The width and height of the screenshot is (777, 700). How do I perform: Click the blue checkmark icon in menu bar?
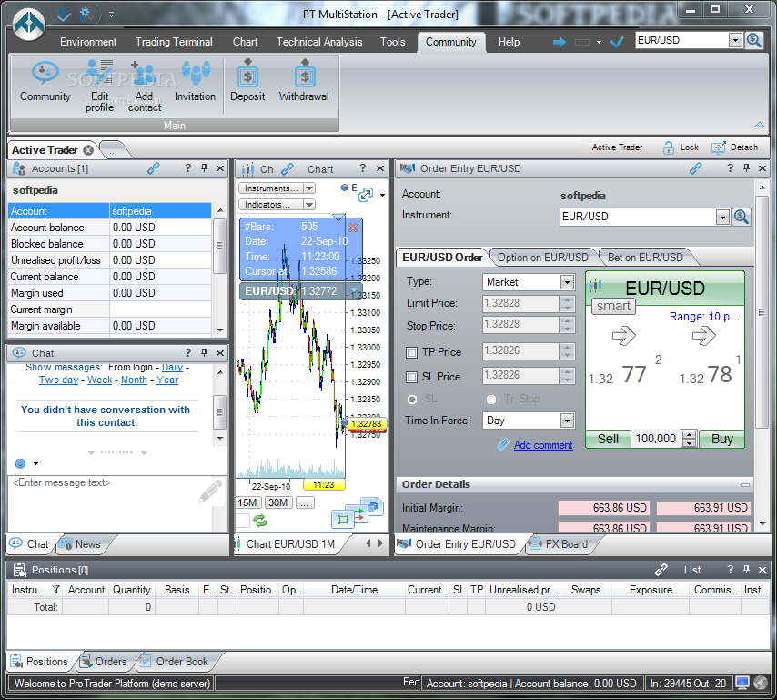[617, 42]
